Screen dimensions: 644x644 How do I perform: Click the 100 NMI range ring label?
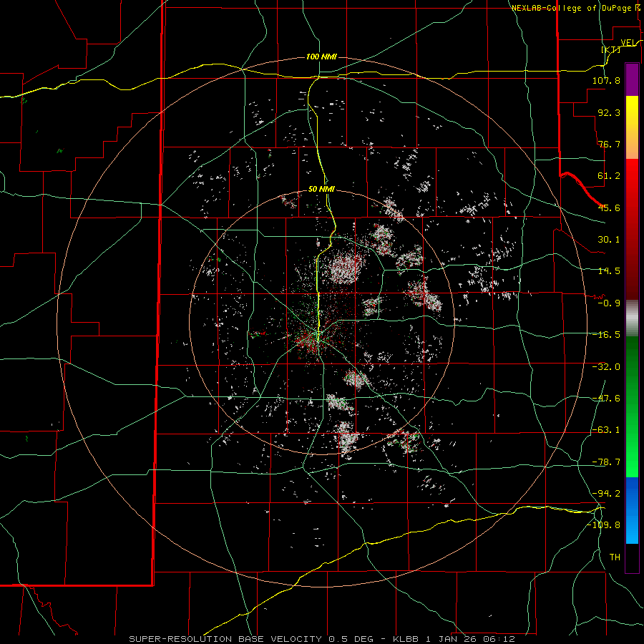click(321, 57)
